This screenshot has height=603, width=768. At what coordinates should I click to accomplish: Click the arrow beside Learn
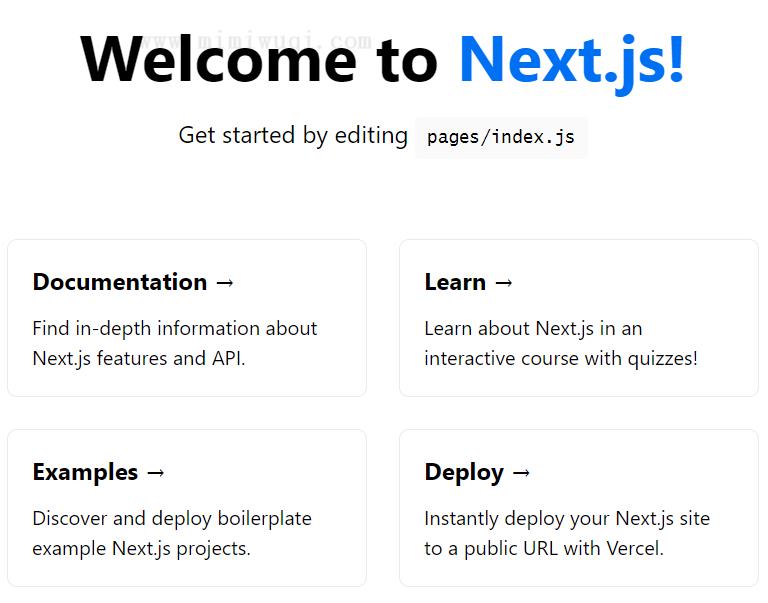point(504,283)
